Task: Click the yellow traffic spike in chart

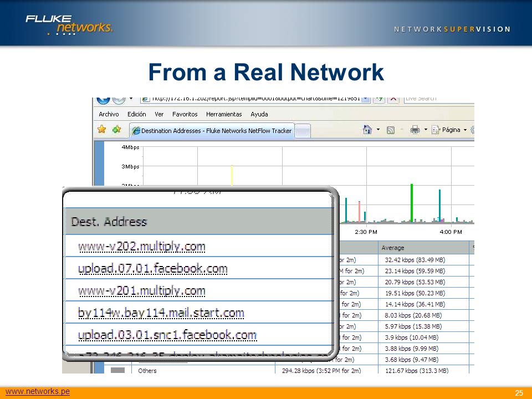Action: coord(232,175)
